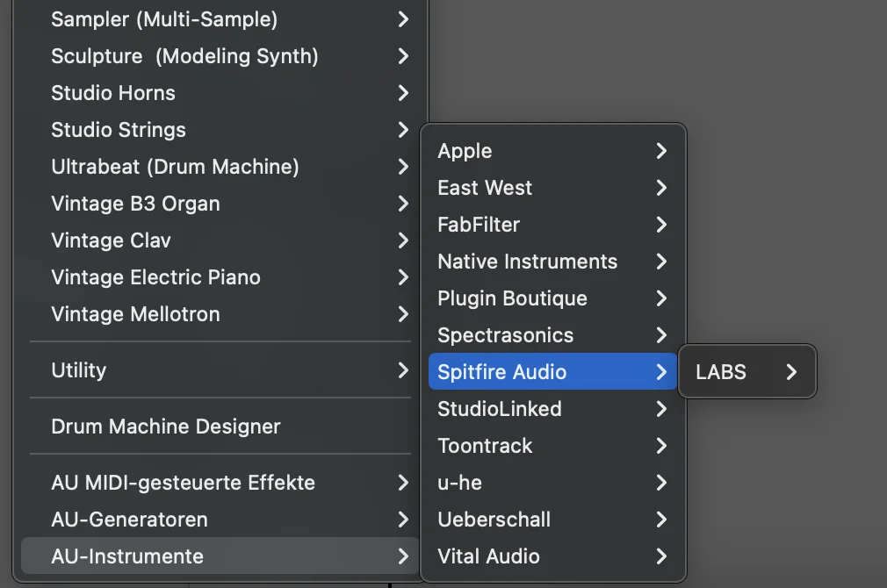
Task: Open Ultrabeat (Drum Machine) submenu
Action: coord(220,166)
